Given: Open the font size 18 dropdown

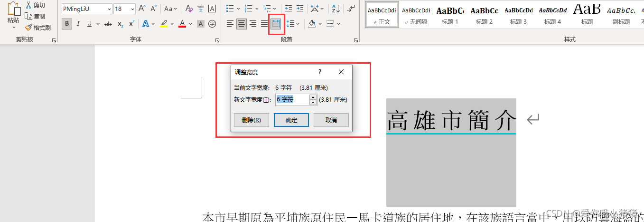Looking at the screenshot, I should tap(132, 9).
